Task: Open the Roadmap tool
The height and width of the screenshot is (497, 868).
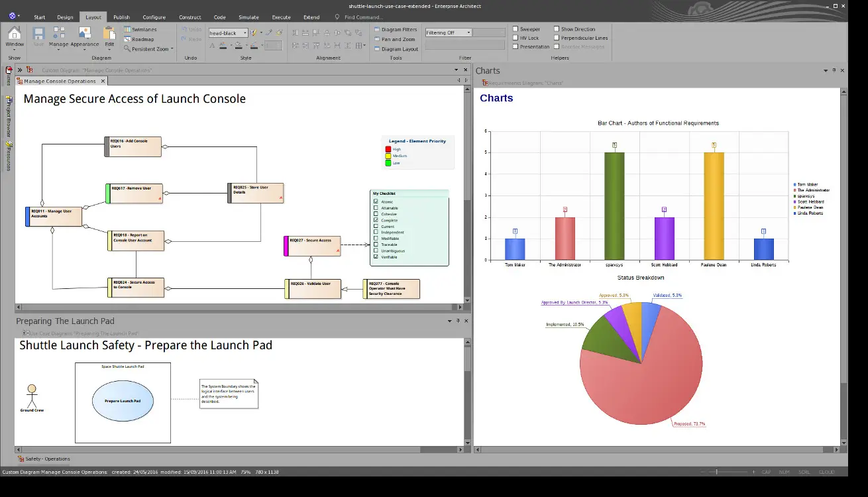Action: (x=140, y=38)
